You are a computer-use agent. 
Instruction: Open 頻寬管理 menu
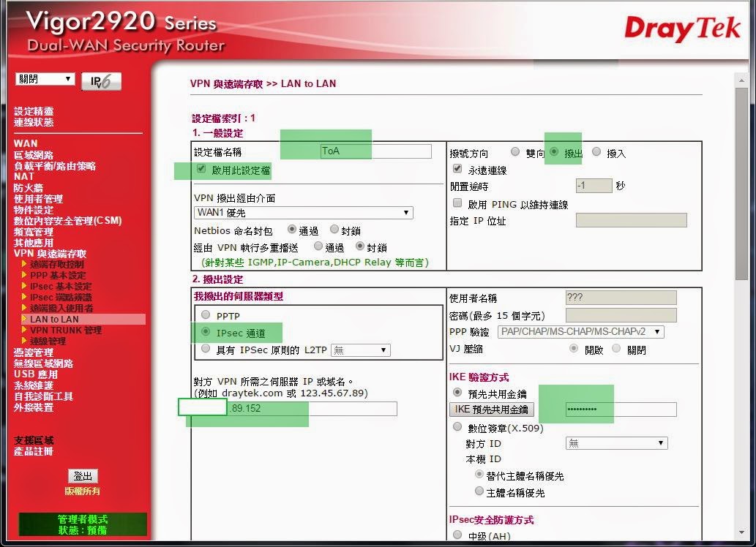pyautogui.click(x=34, y=232)
